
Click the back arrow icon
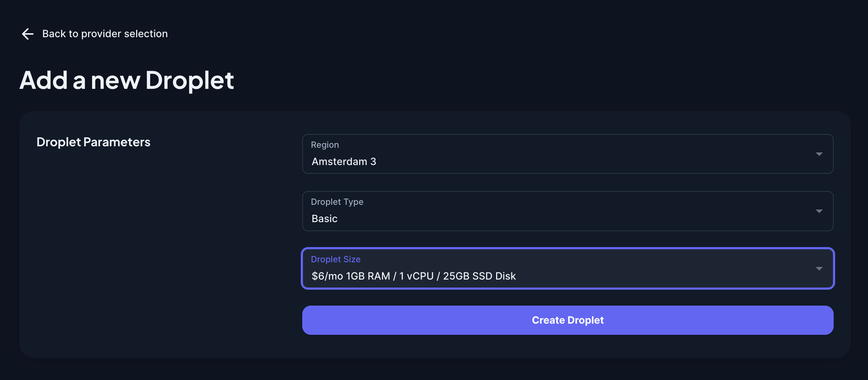pos(28,34)
